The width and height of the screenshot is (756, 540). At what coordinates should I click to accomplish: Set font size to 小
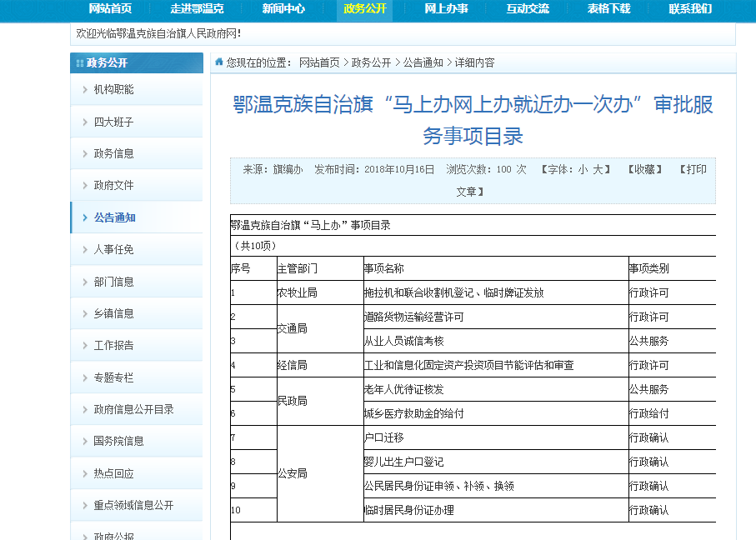(x=583, y=169)
